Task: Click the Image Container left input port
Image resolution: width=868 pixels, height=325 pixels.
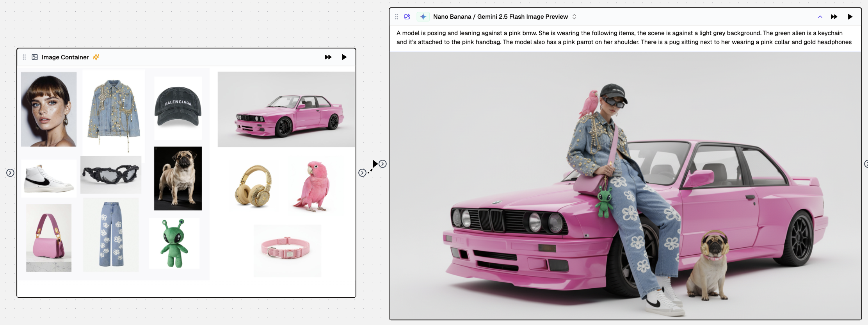Action: (x=10, y=173)
